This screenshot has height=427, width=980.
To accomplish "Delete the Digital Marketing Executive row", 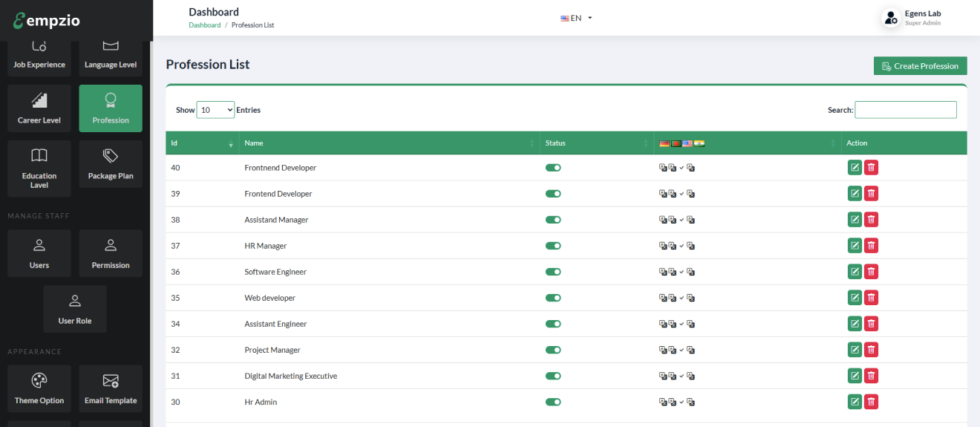I will coord(872,376).
